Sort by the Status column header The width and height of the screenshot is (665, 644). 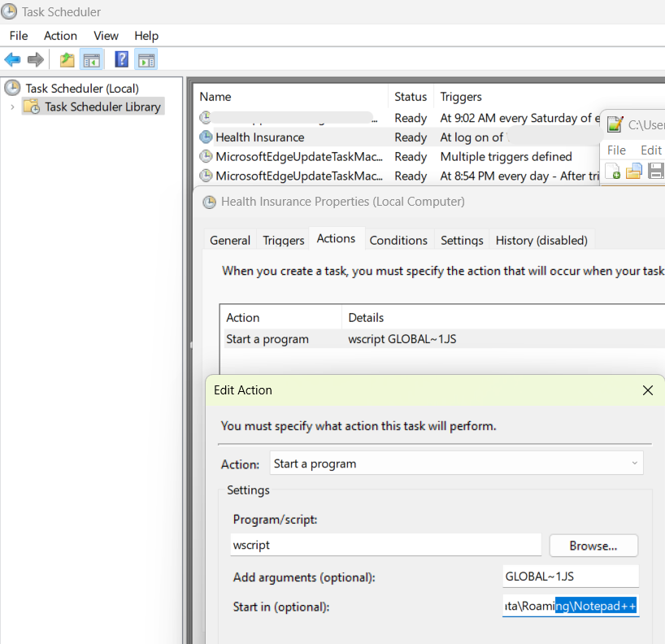(411, 97)
